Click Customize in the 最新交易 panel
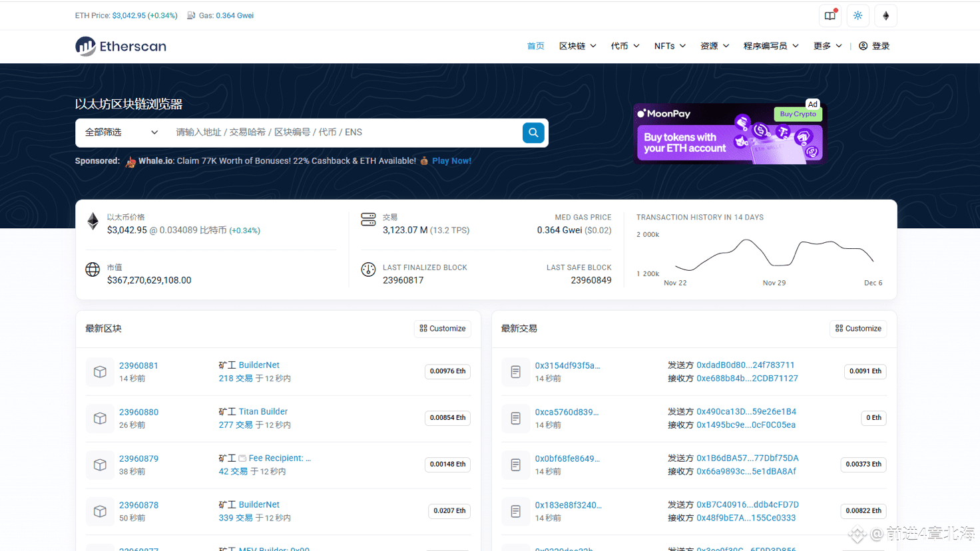This screenshot has width=980, height=551. click(x=858, y=329)
